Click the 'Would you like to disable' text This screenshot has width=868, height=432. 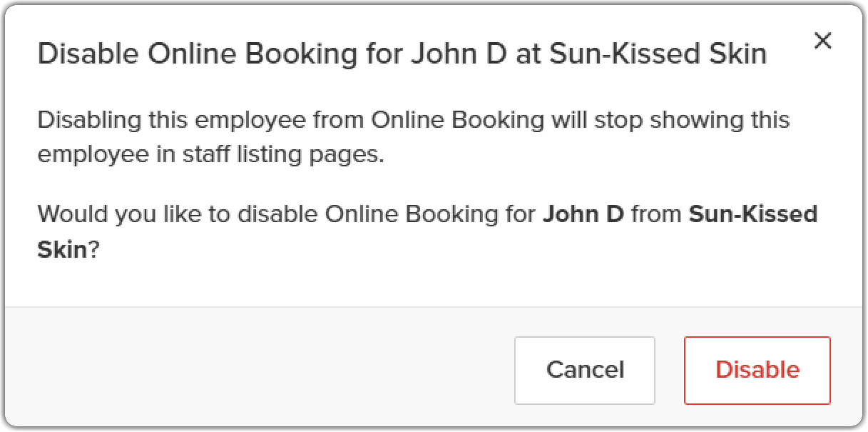(178, 214)
